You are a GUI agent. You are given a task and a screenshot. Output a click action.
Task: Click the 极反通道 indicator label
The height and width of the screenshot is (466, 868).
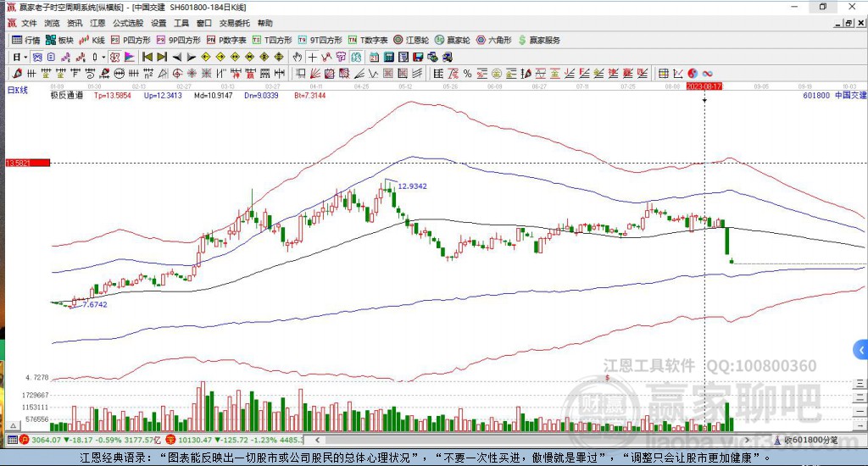pyautogui.click(x=67, y=95)
